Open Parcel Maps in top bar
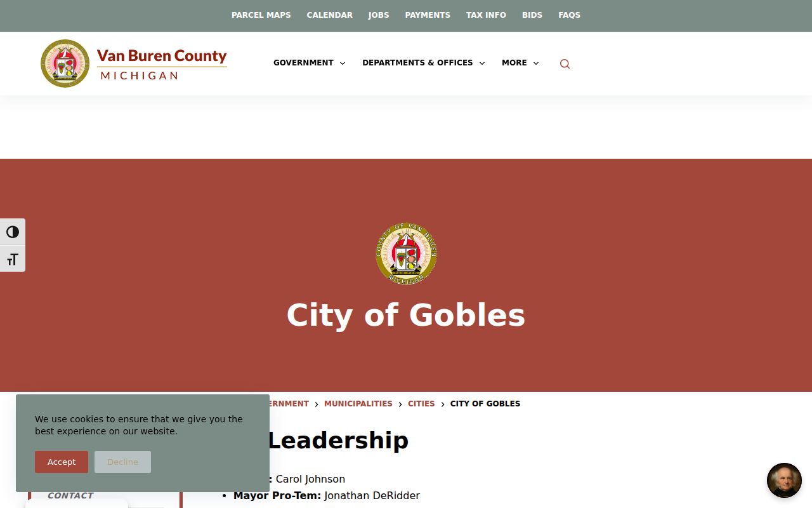The height and width of the screenshot is (508, 812). [x=261, y=15]
